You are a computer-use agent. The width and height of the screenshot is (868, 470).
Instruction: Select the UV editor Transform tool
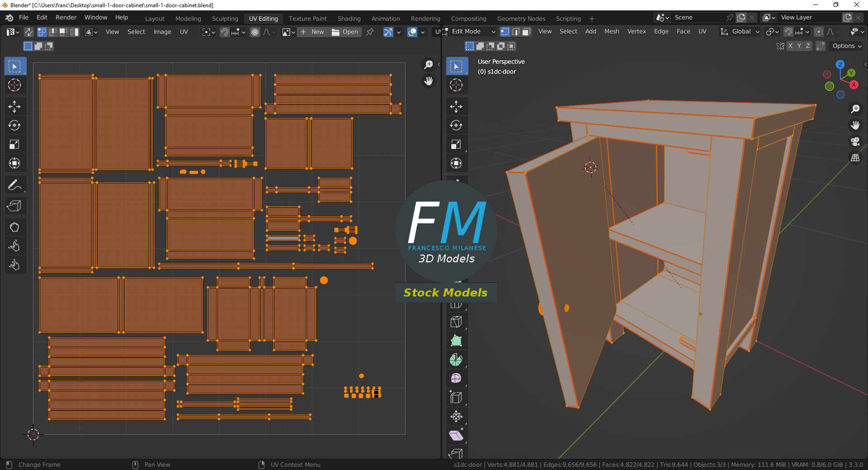pos(14,163)
